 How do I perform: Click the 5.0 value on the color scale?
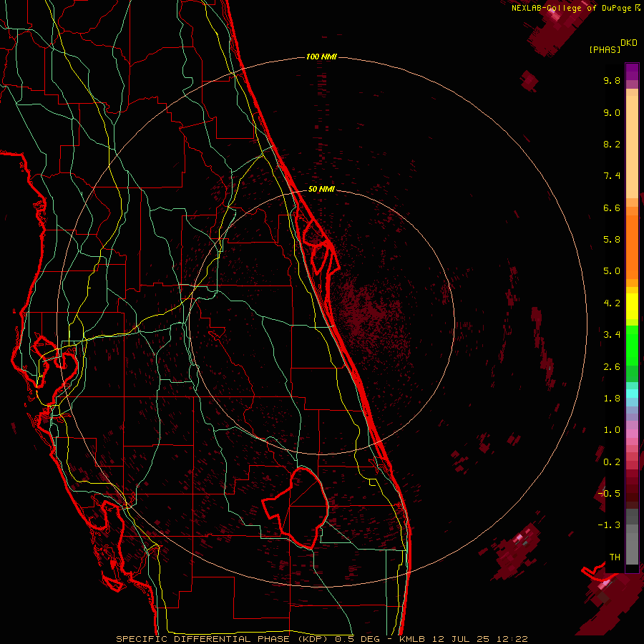(x=612, y=271)
